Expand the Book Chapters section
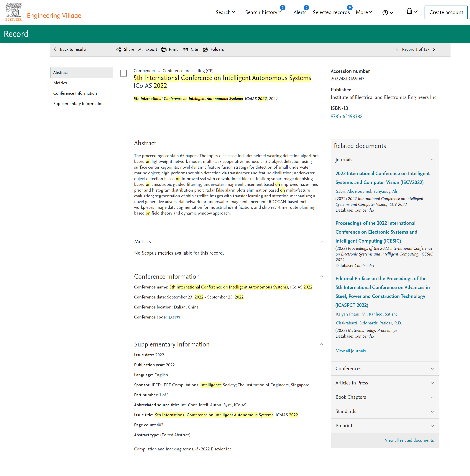This screenshot has width=470, height=476. tap(385, 397)
